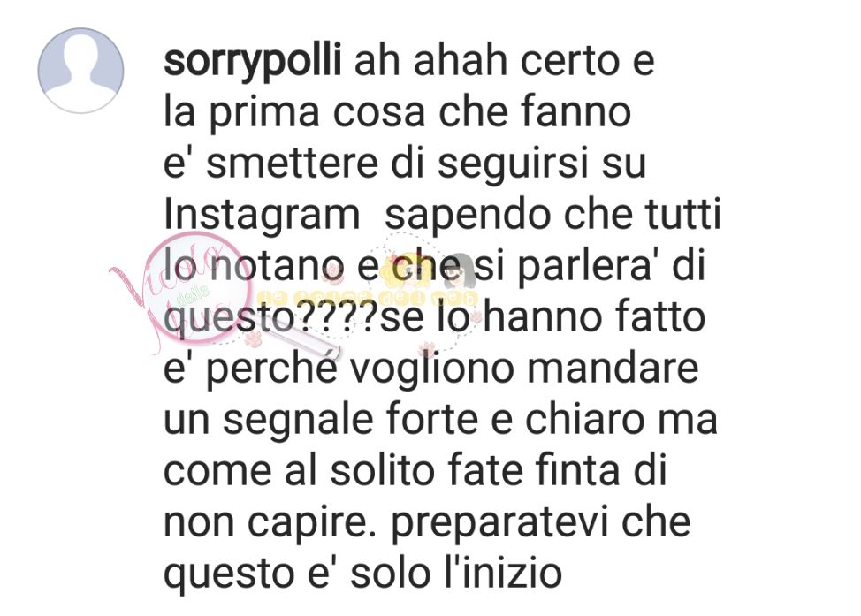Select the line 'perché vogliono mandare'
This screenshot has width=861, height=616.
[x=452, y=370]
